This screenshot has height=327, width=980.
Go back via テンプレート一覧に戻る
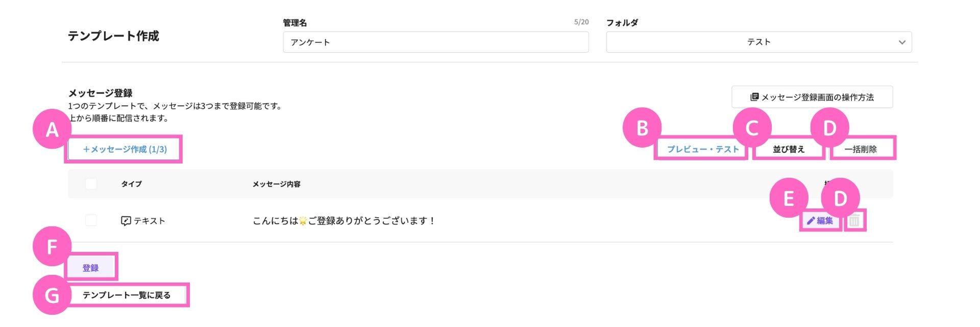127,295
